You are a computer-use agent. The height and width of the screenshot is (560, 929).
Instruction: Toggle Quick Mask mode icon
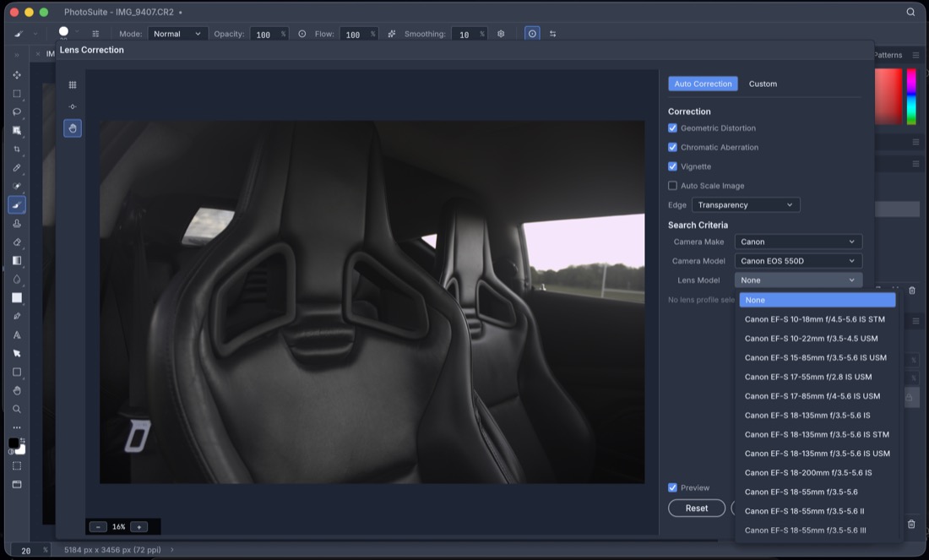[x=17, y=465]
